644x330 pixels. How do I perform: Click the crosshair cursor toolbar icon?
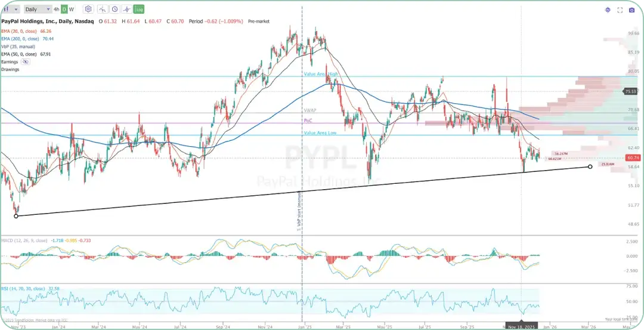pyautogui.click(x=127, y=9)
